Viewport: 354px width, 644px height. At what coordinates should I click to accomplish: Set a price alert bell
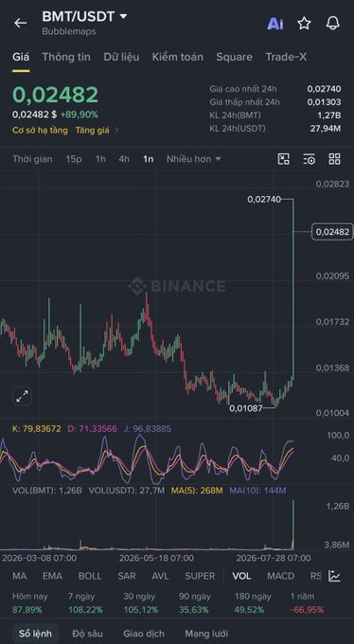333,24
